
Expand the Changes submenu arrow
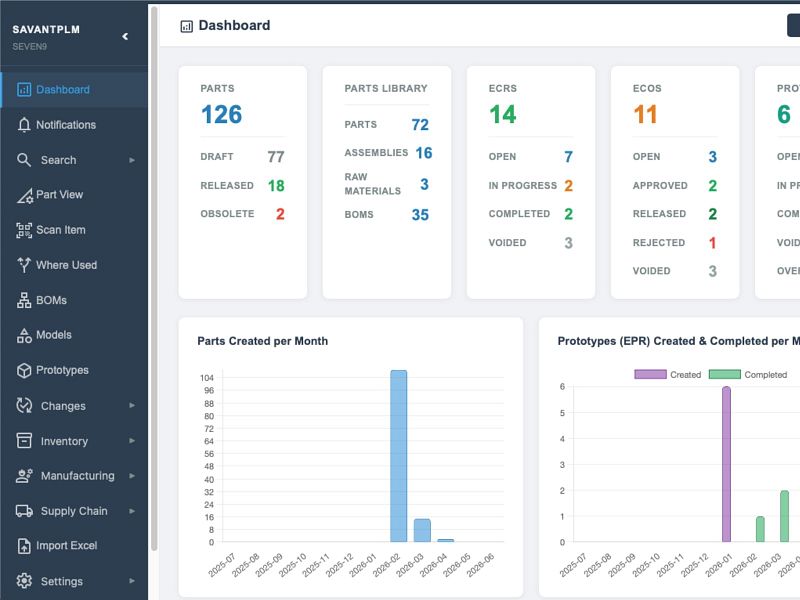point(132,406)
